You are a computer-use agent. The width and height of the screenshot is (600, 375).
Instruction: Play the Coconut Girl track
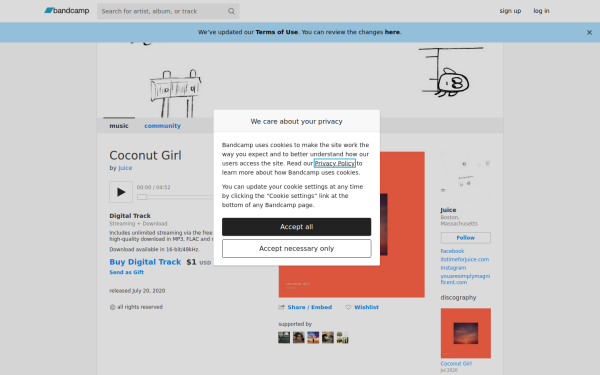pos(121,192)
